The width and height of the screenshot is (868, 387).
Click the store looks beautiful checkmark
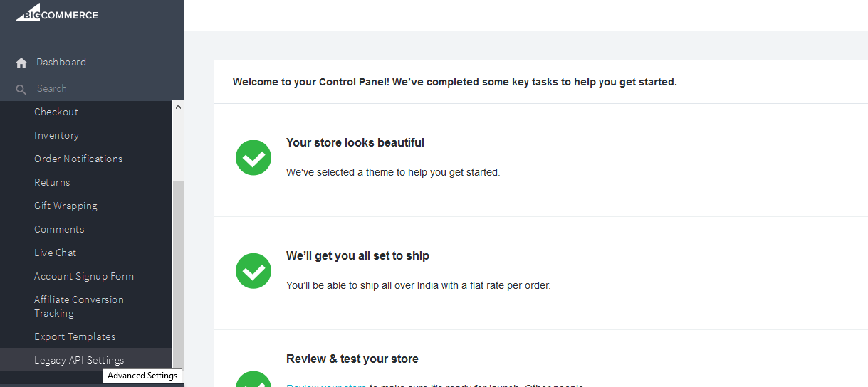click(x=253, y=157)
